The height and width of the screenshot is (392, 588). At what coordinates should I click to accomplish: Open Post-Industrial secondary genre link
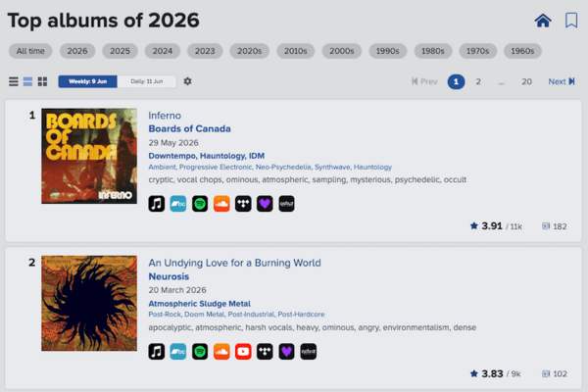pos(251,315)
